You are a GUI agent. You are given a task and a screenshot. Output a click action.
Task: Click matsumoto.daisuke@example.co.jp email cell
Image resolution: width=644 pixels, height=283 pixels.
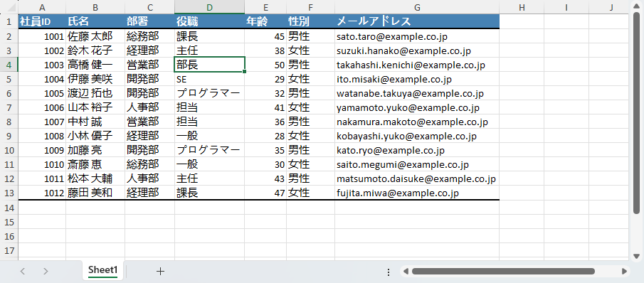tap(417, 178)
